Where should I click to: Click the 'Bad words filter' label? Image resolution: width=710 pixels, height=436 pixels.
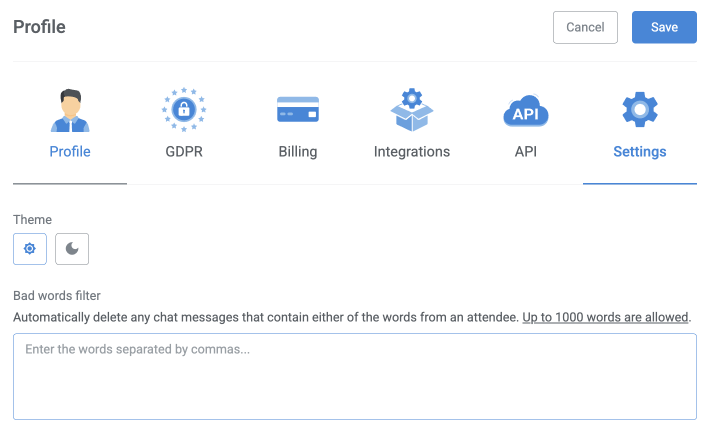click(x=57, y=296)
